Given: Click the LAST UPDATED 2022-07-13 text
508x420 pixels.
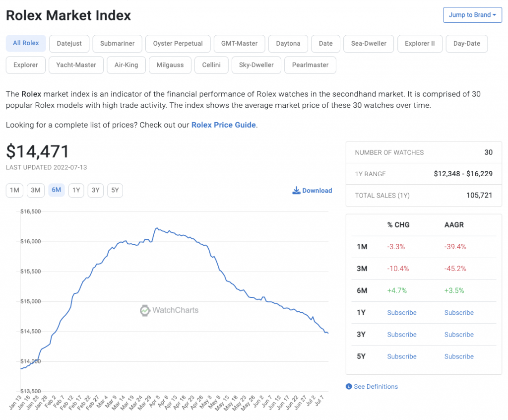Looking at the screenshot, I should pos(46,167).
